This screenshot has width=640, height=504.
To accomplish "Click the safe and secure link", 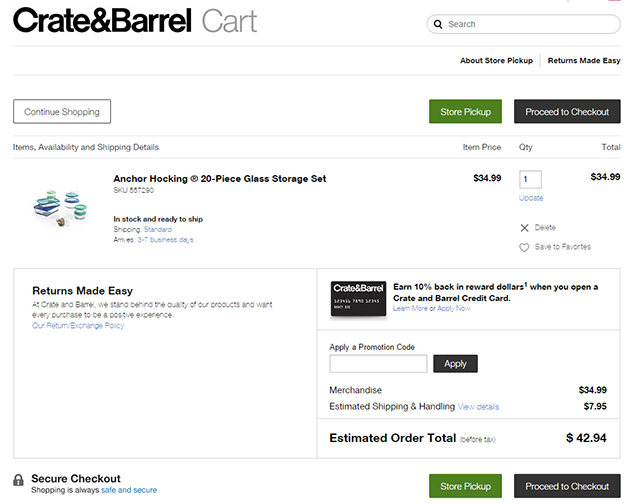I will [x=129, y=490].
